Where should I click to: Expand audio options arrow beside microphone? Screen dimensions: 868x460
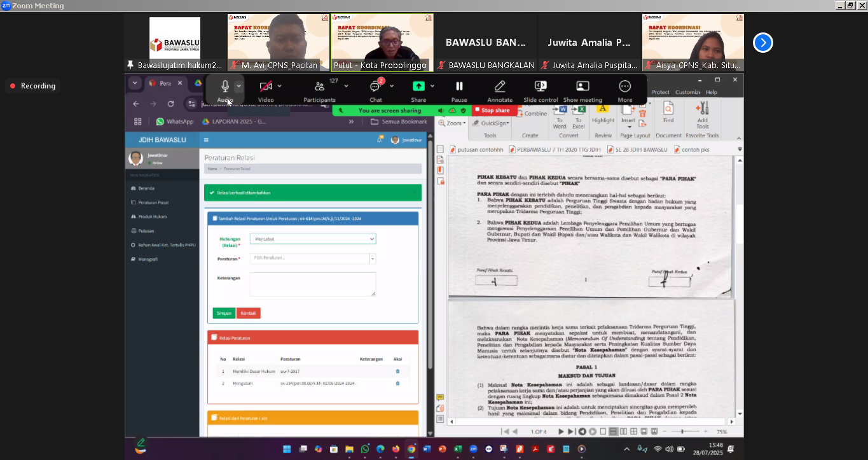click(239, 85)
